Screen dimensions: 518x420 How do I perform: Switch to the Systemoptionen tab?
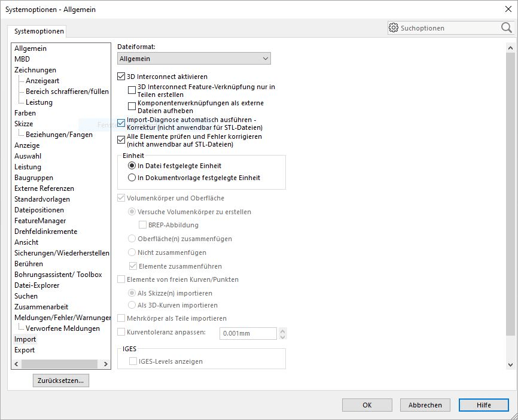pyautogui.click(x=39, y=31)
